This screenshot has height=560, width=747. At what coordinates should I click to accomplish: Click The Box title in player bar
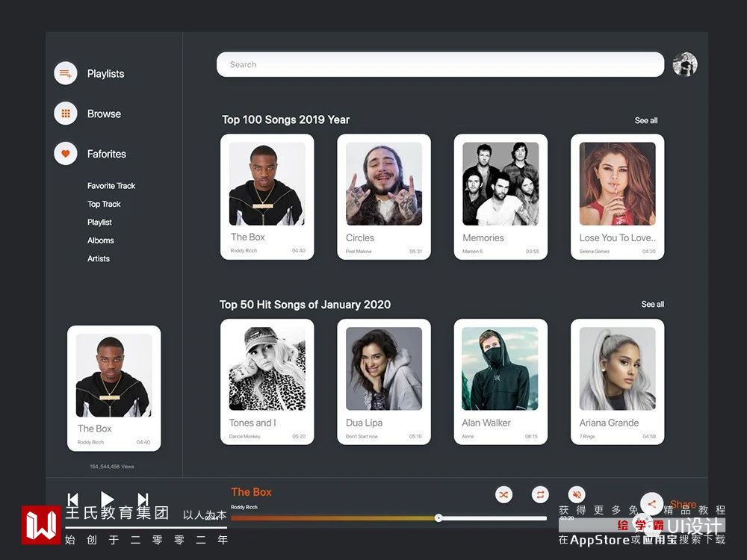(251, 492)
